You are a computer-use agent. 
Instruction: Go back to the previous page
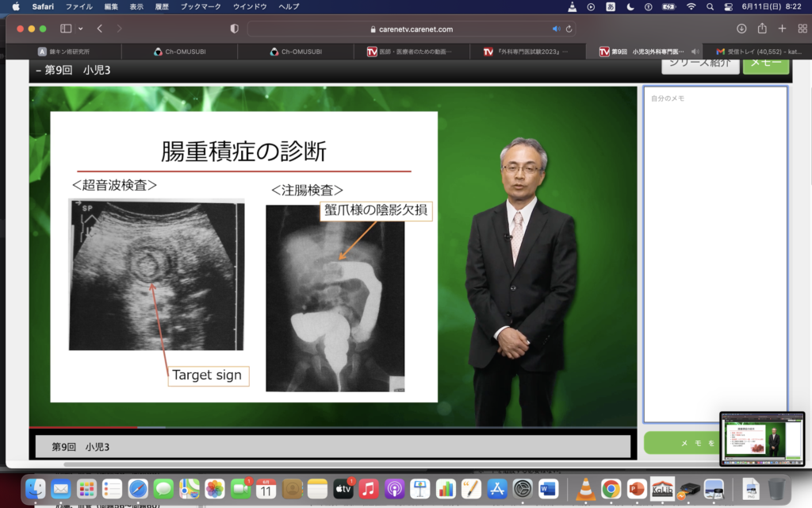click(100, 29)
